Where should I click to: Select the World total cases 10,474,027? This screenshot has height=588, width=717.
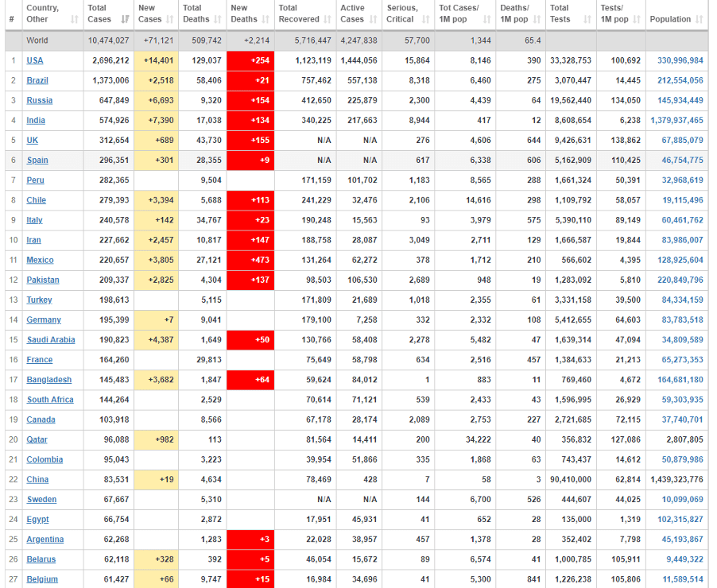click(108, 41)
